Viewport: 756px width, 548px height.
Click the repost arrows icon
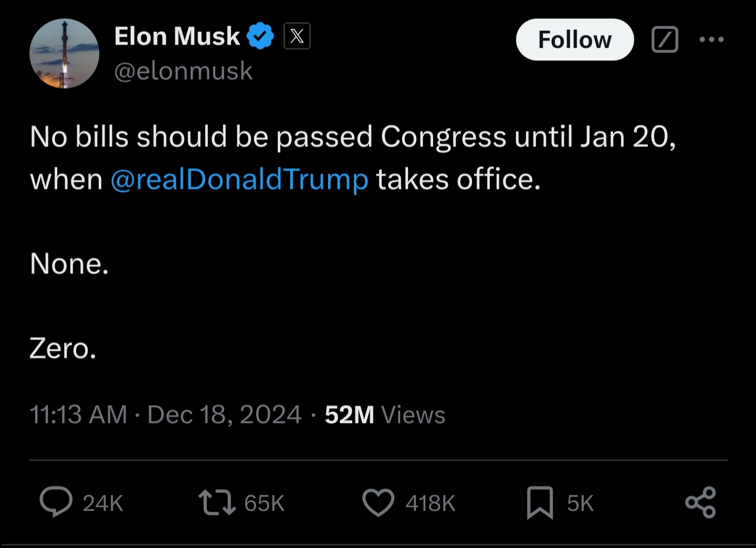pos(217,502)
